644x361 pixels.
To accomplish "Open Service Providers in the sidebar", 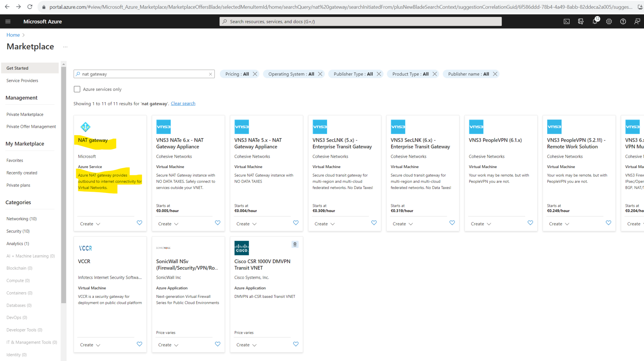I will (x=22, y=81).
